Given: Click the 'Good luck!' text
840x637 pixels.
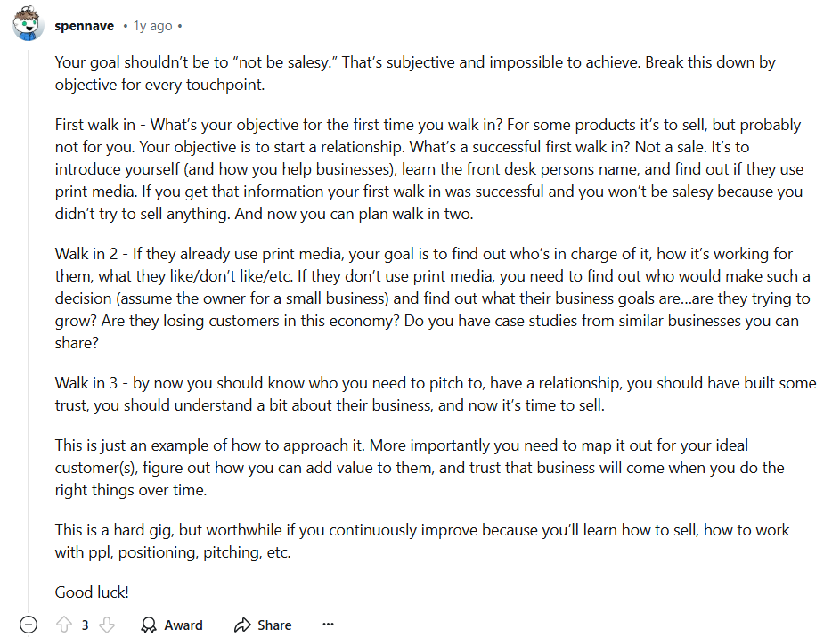Looking at the screenshot, I should click(x=92, y=592).
